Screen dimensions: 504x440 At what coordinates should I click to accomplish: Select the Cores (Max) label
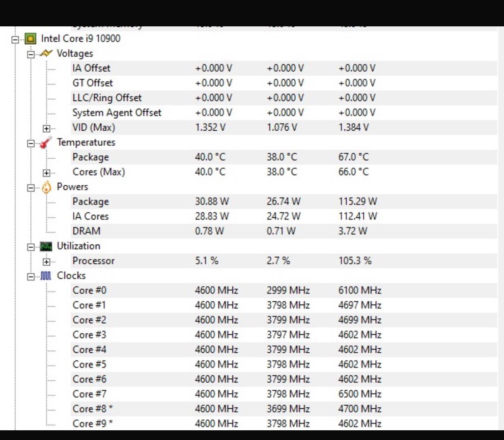99,172
